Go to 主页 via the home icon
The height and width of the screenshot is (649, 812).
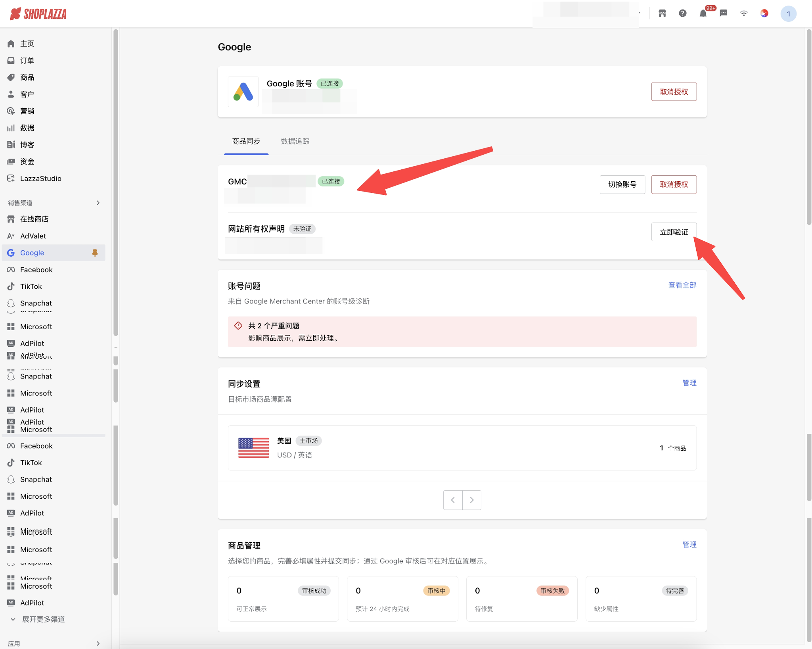click(x=11, y=44)
